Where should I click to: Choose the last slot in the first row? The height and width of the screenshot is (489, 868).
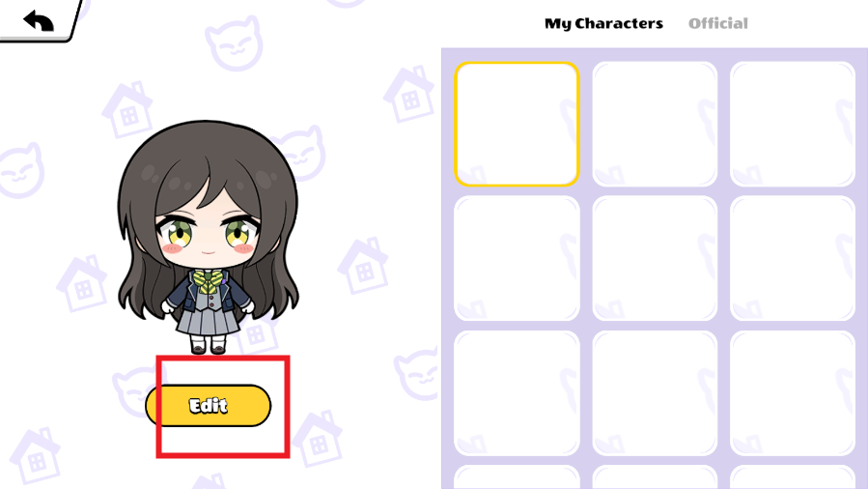pyautogui.click(x=793, y=124)
